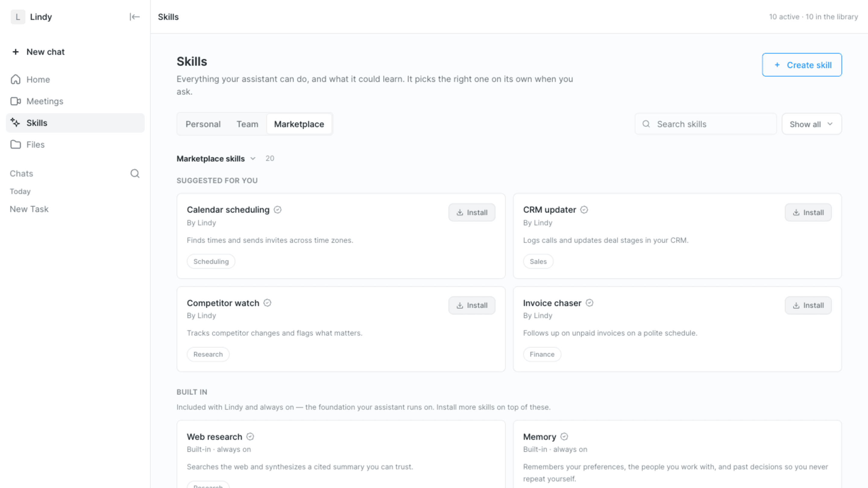The width and height of the screenshot is (868, 488).
Task: Open the Files folder icon
Action: click(15, 145)
